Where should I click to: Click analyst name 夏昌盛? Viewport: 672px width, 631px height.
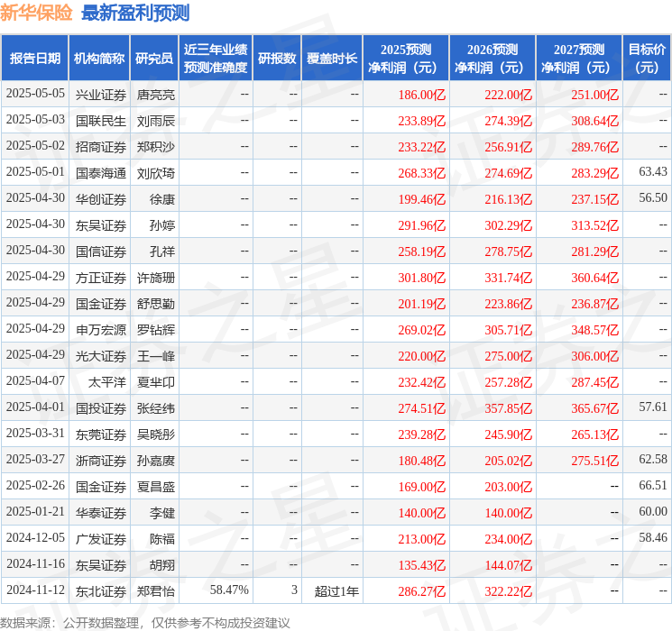155,487
